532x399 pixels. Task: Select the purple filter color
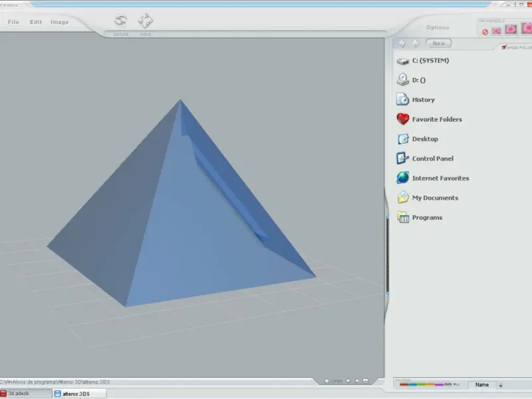439,384
